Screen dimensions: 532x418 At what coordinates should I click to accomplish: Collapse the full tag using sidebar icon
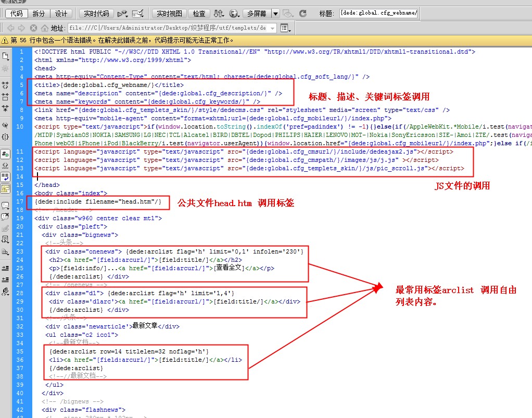click(5, 84)
